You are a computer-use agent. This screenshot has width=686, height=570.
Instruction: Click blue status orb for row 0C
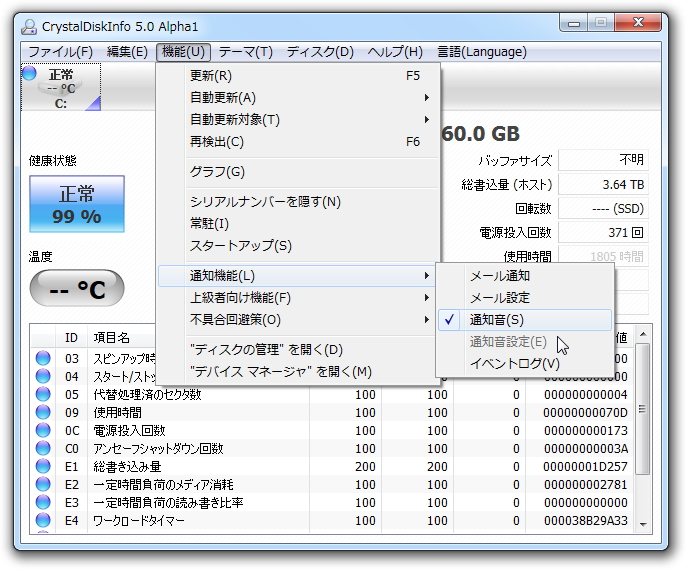pos(43,430)
